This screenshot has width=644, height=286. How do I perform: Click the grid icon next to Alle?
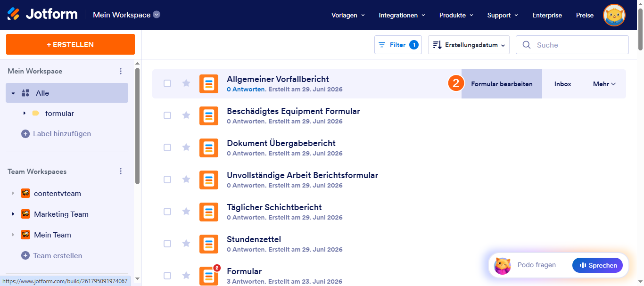coord(25,93)
